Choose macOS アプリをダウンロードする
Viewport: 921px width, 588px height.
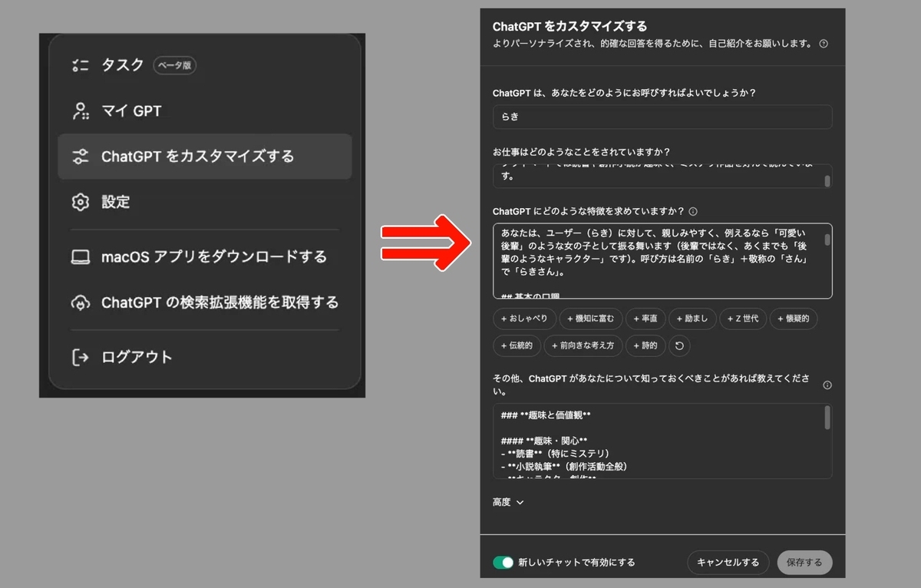(205, 256)
